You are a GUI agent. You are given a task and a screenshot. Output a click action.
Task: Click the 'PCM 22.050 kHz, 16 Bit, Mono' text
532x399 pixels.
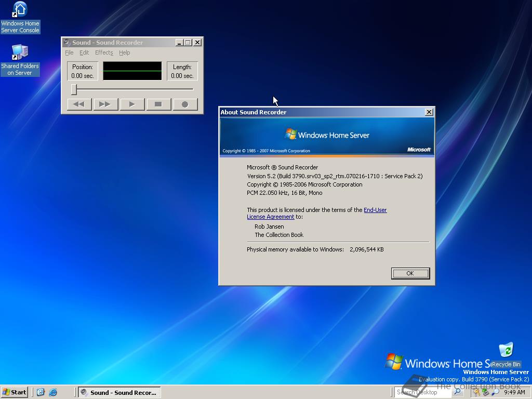pos(284,193)
